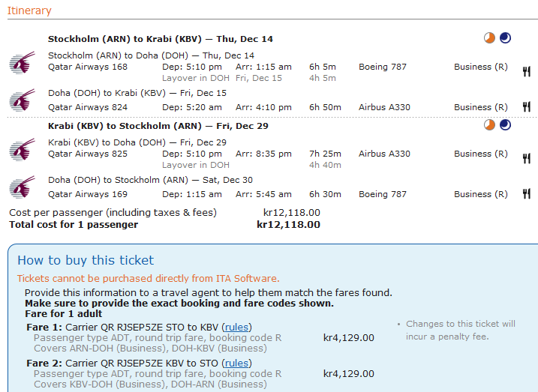Click the orange overnight icon for outbound trip
Viewport: 538px width, 392px height.
(490, 37)
